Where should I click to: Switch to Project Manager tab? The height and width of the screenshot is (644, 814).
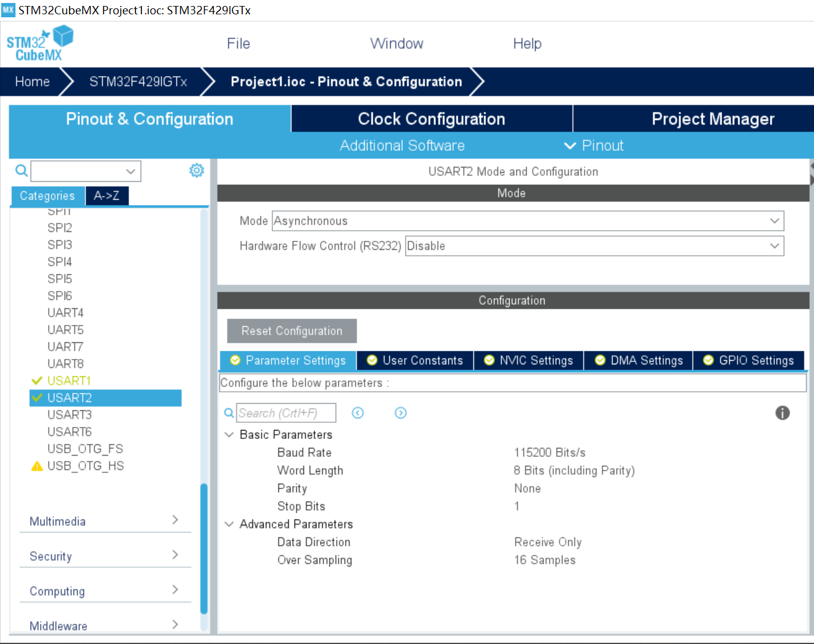694,119
